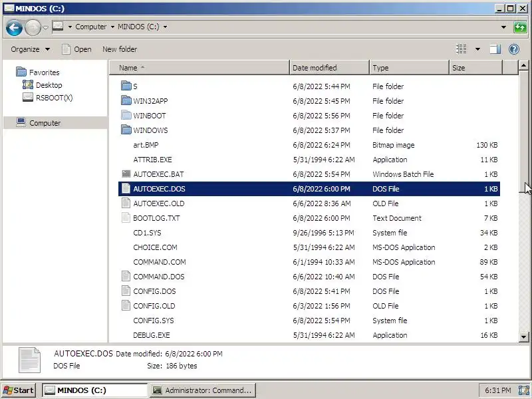Sort by Name column header
Viewport: 532px width, 399px height.
[x=199, y=68]
